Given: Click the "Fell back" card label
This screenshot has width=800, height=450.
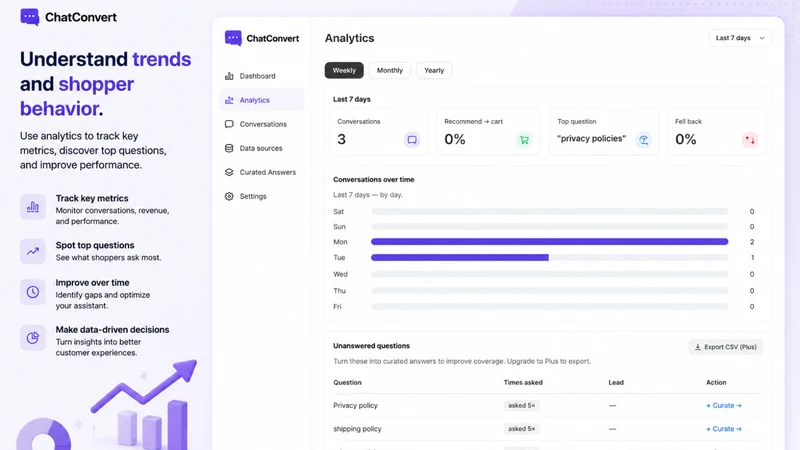Looking at the screenshot, I should click(x=688, y=121).
